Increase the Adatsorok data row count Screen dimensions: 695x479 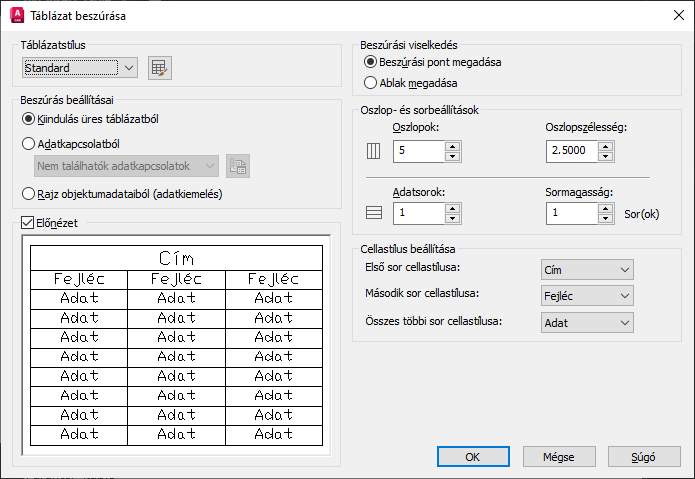[452, 207]
